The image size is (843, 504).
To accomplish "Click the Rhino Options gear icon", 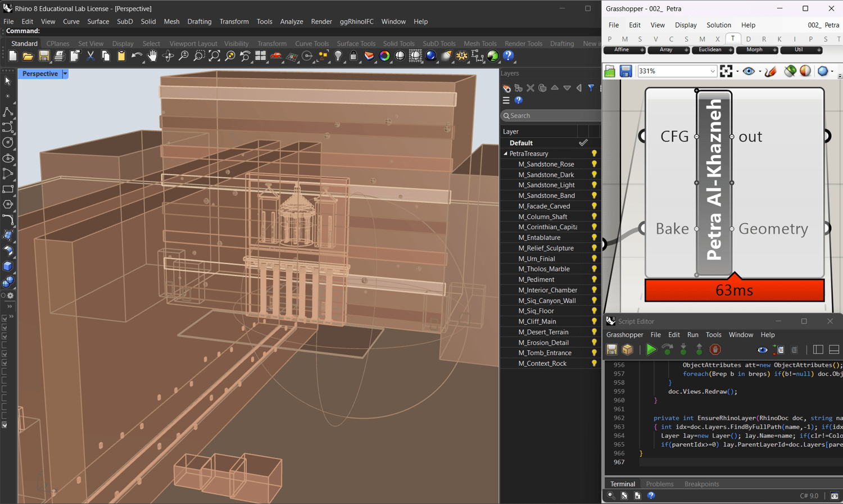I will pos(461,56).
